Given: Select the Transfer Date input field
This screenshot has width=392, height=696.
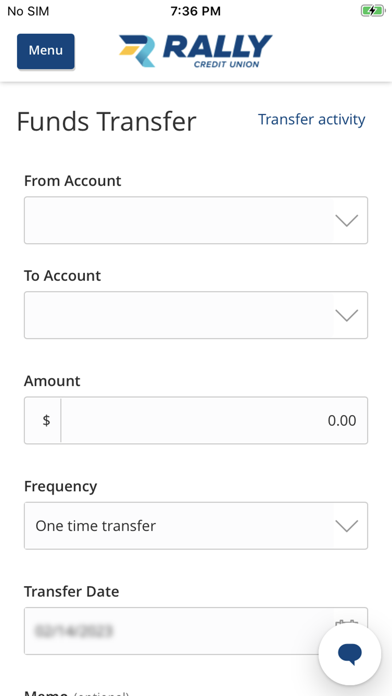Looking at the screenshot, I should pyautogui.click(x=196, y=631).
